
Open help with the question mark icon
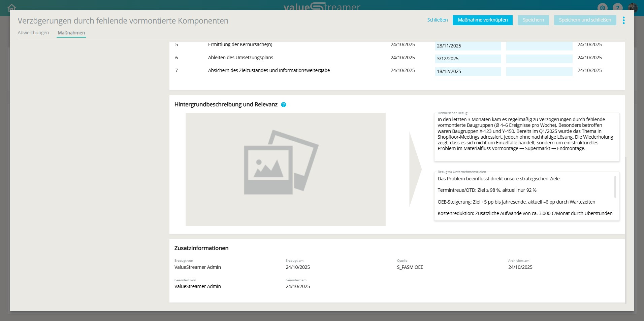[x=617, y=7]
